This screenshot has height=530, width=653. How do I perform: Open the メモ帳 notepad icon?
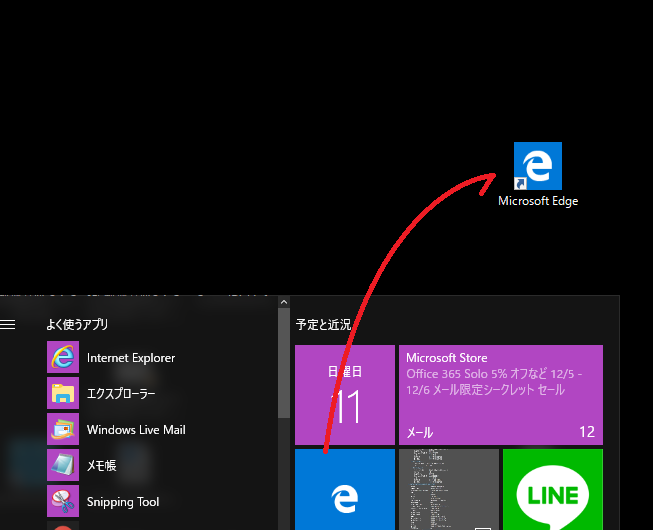(x=63, y=465)
